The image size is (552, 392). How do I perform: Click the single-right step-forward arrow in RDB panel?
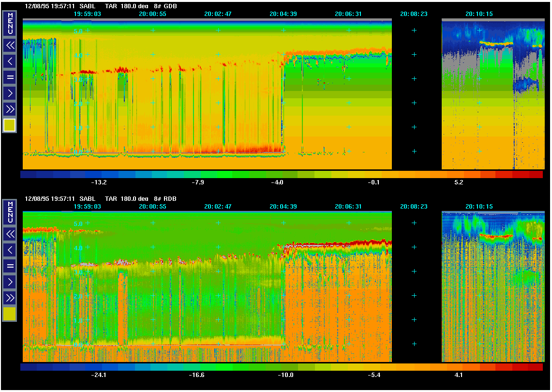tap(10, 281)
